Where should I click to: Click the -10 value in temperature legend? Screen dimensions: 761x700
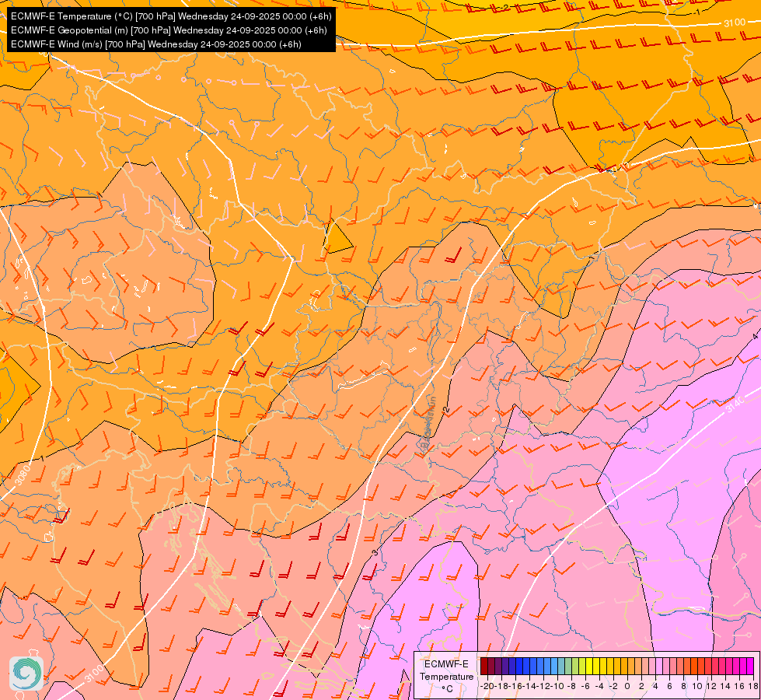[557, 686]
